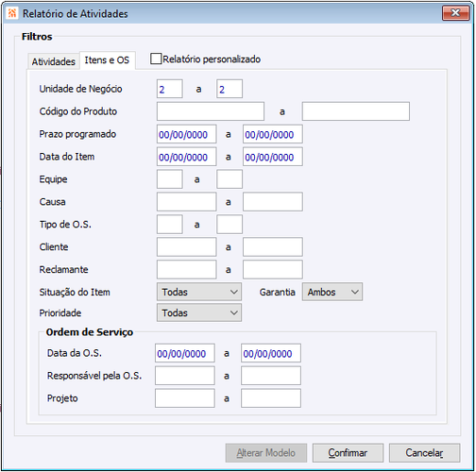
Task: Click the Cliente end field
Action: tap(273, 247)
